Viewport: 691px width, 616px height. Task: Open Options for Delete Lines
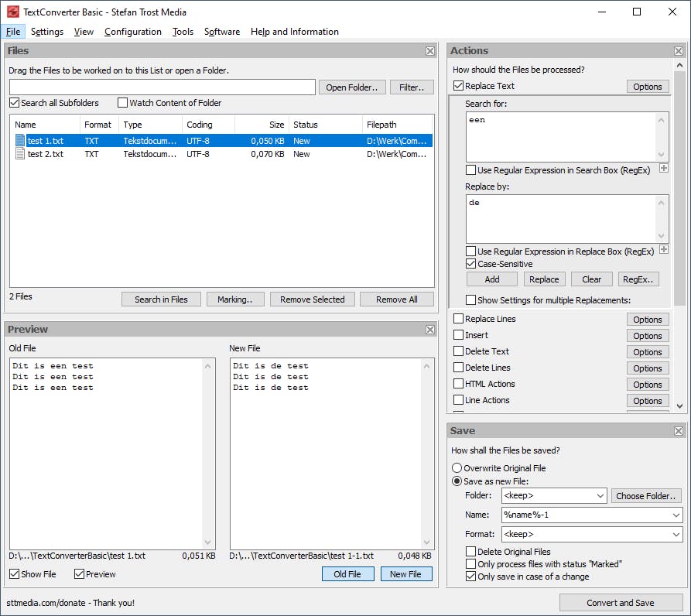[x=648, y=368]
